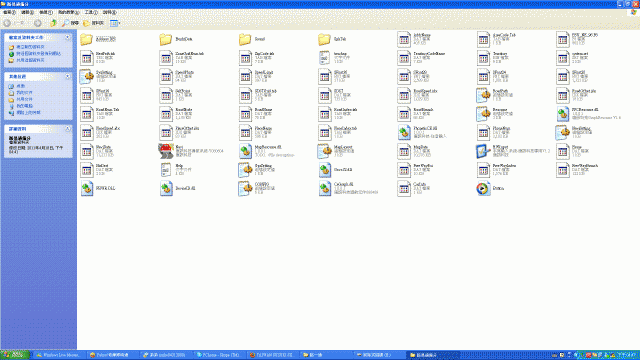640x360 pixels.
Task: Click 建立新資料夾 link
Action: coord(30,47)
